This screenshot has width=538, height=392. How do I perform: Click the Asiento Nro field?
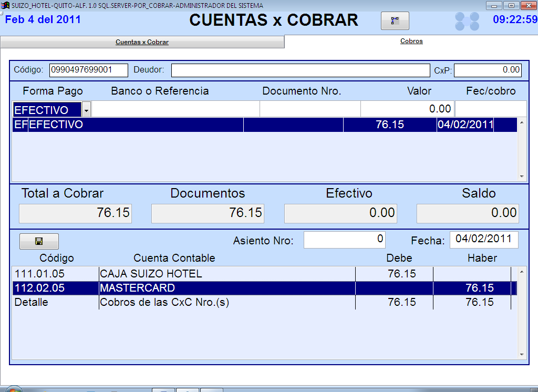tap(344, 239)
